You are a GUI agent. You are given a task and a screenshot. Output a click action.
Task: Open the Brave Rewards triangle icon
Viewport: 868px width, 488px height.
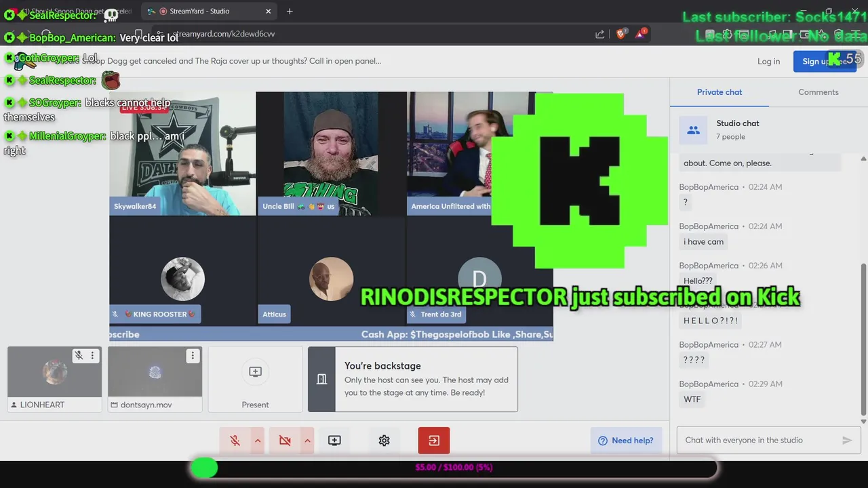tap(639, 33)
